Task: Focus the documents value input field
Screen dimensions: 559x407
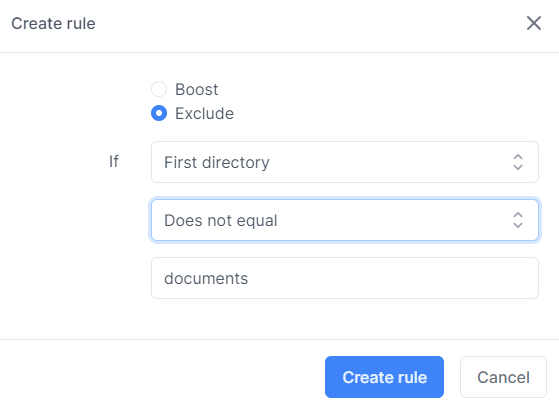Action: 345,278
